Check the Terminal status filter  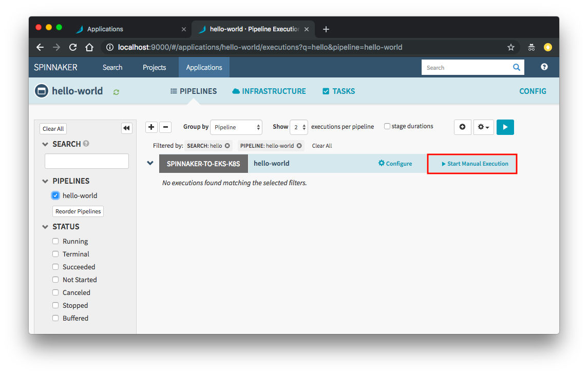(55, 254)
